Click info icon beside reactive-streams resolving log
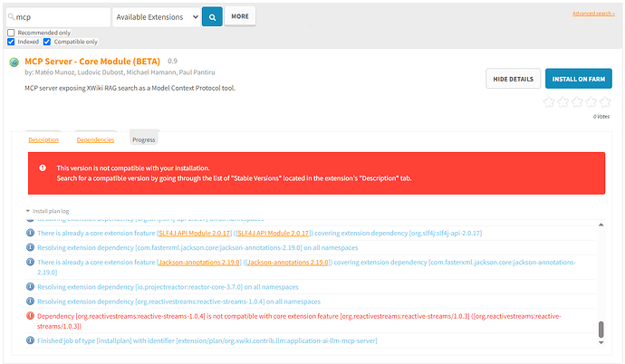Screen dimensions: 625x364 pyautogui.click(x=30, y=302)
